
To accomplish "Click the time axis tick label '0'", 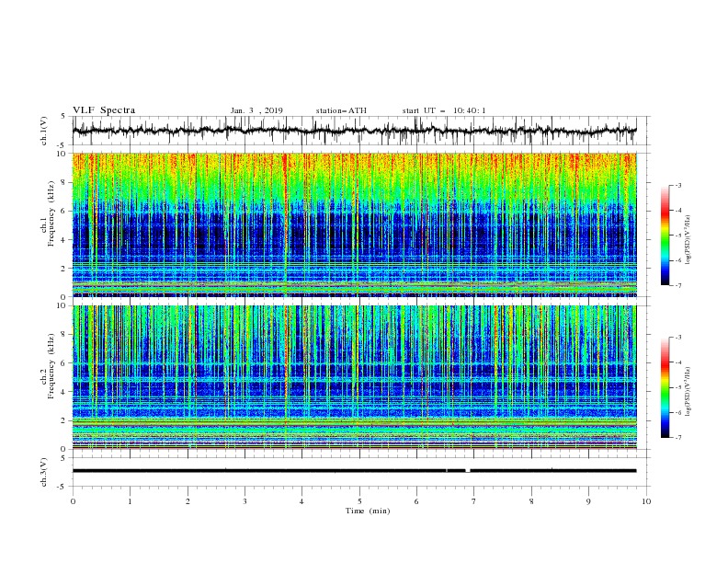I will pos(73,501).
